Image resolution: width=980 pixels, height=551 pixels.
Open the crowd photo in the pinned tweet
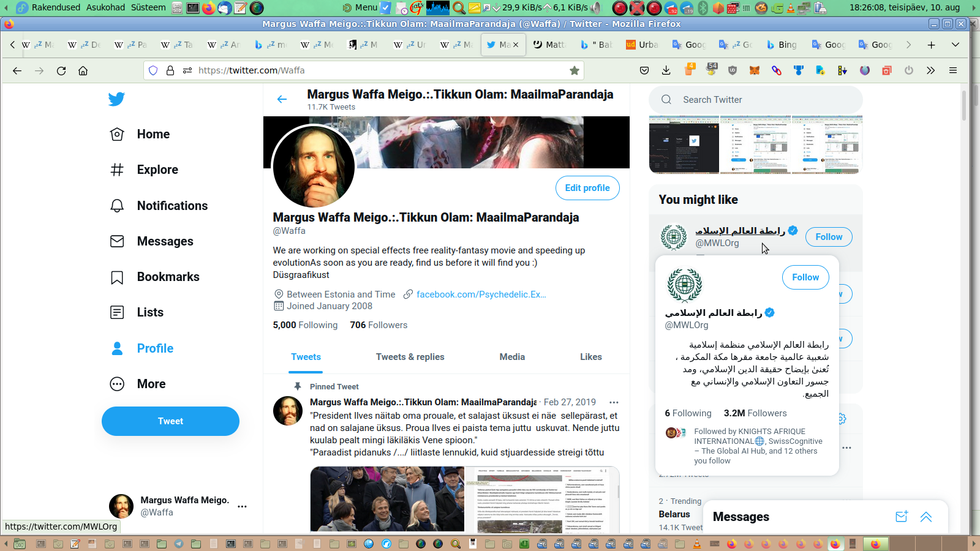click(387, 499)
